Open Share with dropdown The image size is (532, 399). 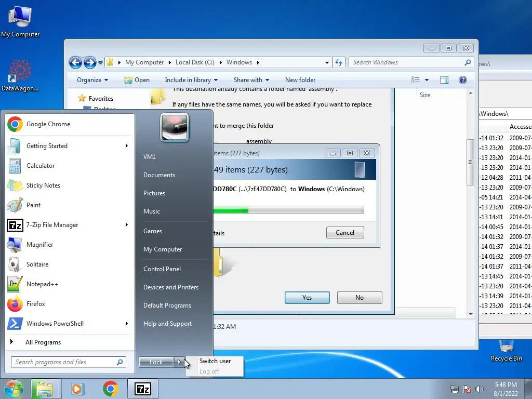tap(251, 80)
